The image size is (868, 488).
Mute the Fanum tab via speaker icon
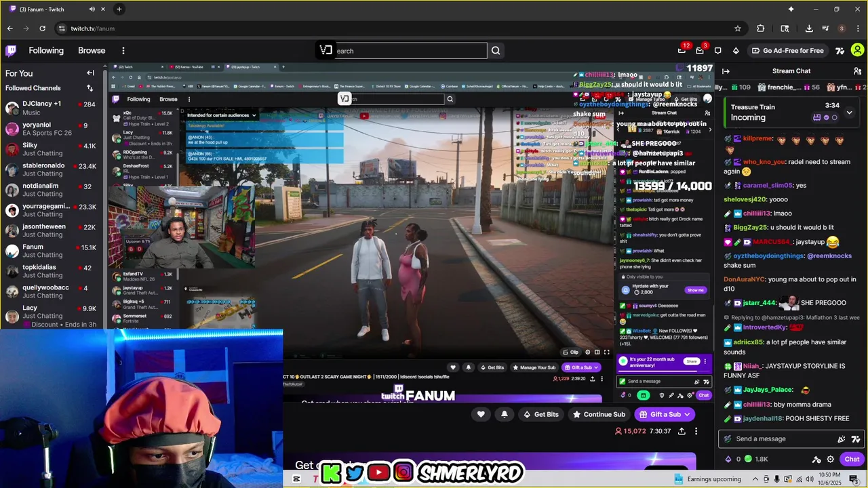tap(92, 9)
